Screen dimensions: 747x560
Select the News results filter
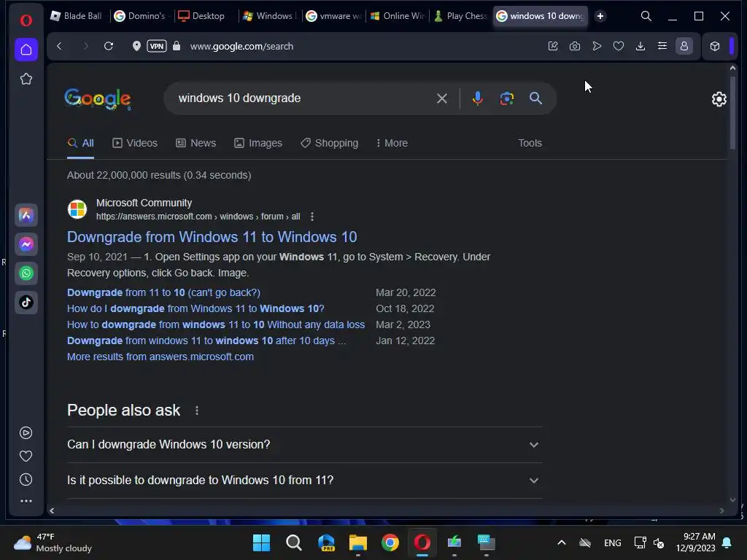point(196,144)
